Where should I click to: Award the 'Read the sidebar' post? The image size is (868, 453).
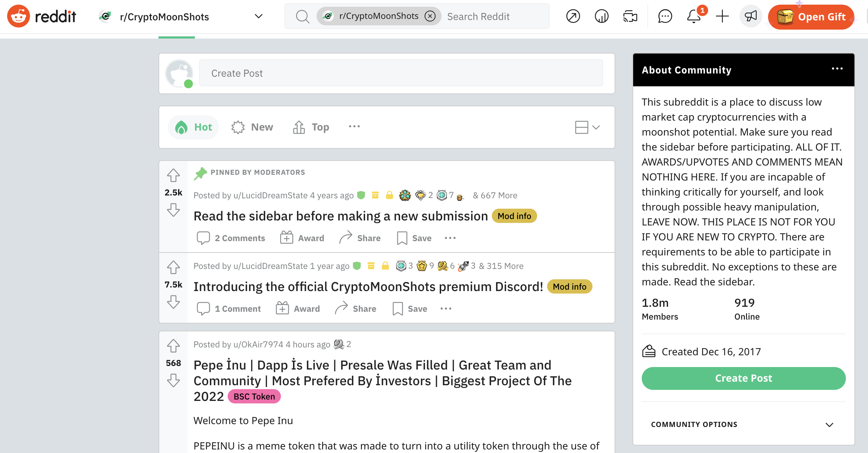point(302,238)
